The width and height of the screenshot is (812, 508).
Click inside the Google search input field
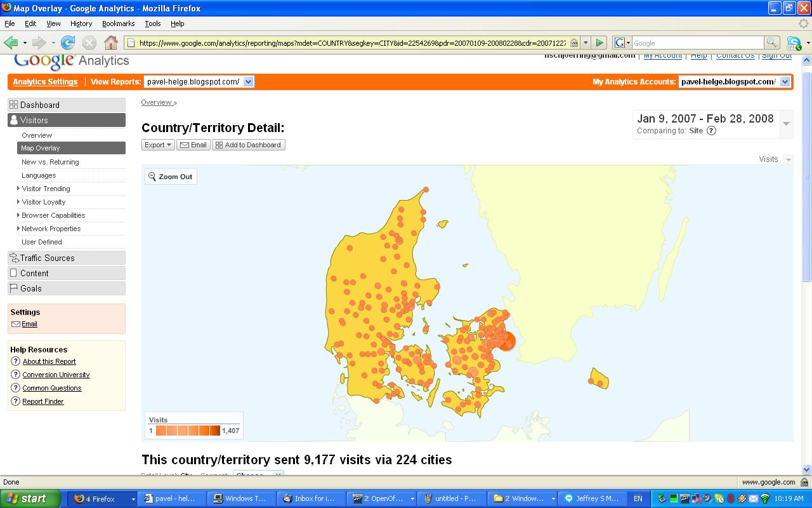point(698,43)
